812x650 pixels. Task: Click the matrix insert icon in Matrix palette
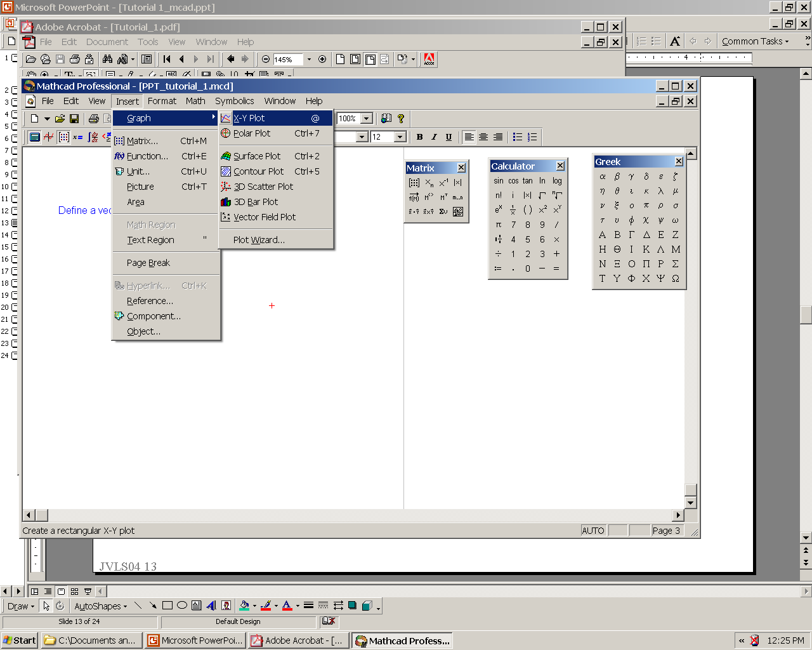tap(414, 183)
